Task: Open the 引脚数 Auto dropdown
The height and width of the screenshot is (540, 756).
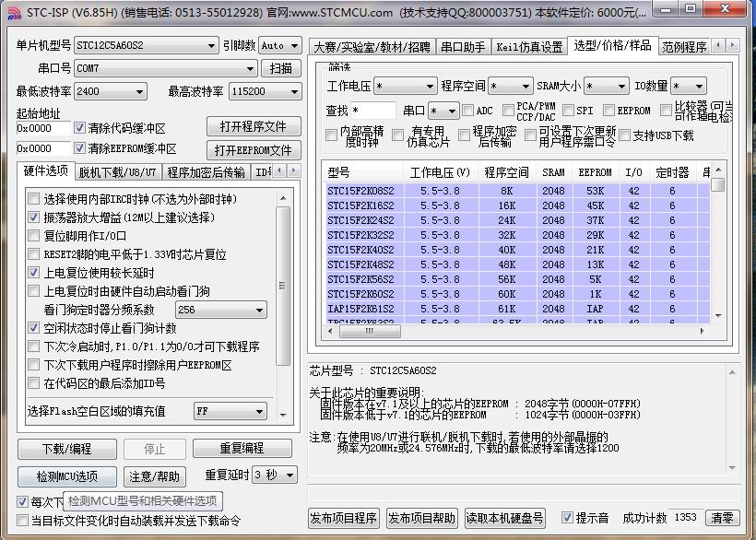Action: (280, 45)
